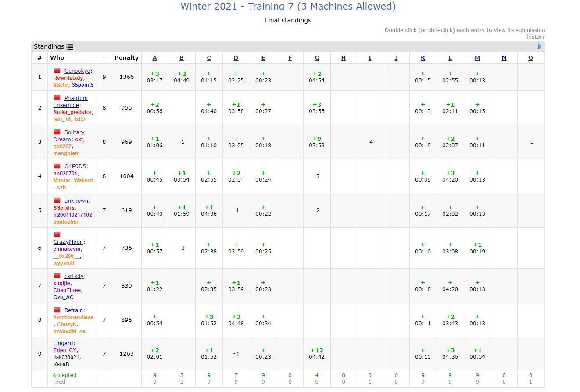Open the Lingard team link
Screen dimensions: 580x392
coord(63,343)
